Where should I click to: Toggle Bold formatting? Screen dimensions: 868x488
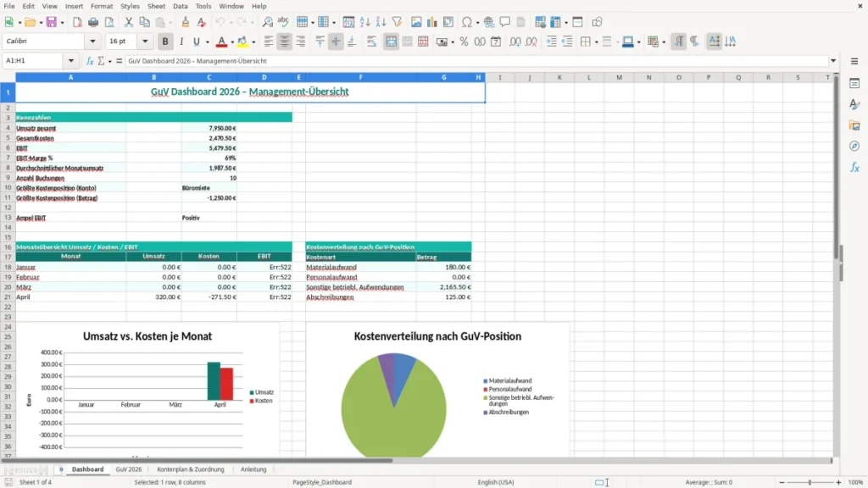pos(165,42)
